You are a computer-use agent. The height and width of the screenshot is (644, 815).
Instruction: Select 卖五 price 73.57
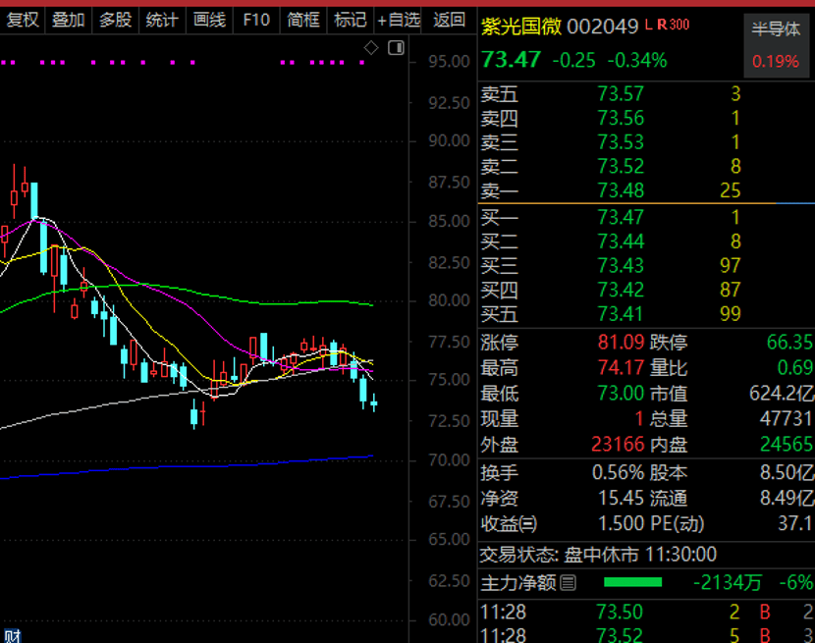[621, 94]
